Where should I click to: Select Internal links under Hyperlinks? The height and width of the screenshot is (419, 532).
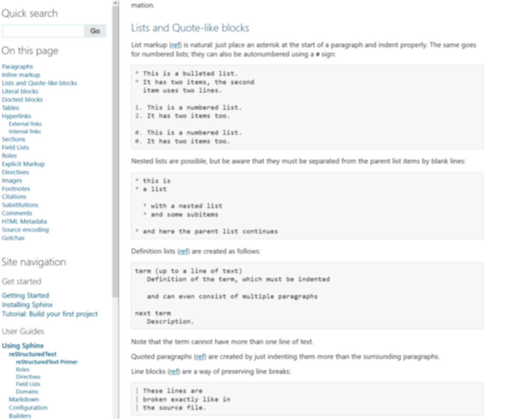tap(25, 131)
